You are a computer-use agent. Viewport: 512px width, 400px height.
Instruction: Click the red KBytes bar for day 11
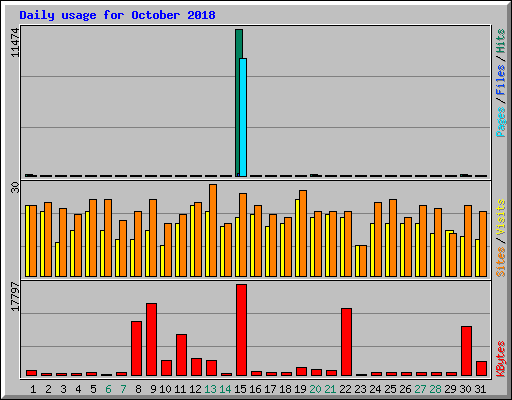(x=181, y=355)
